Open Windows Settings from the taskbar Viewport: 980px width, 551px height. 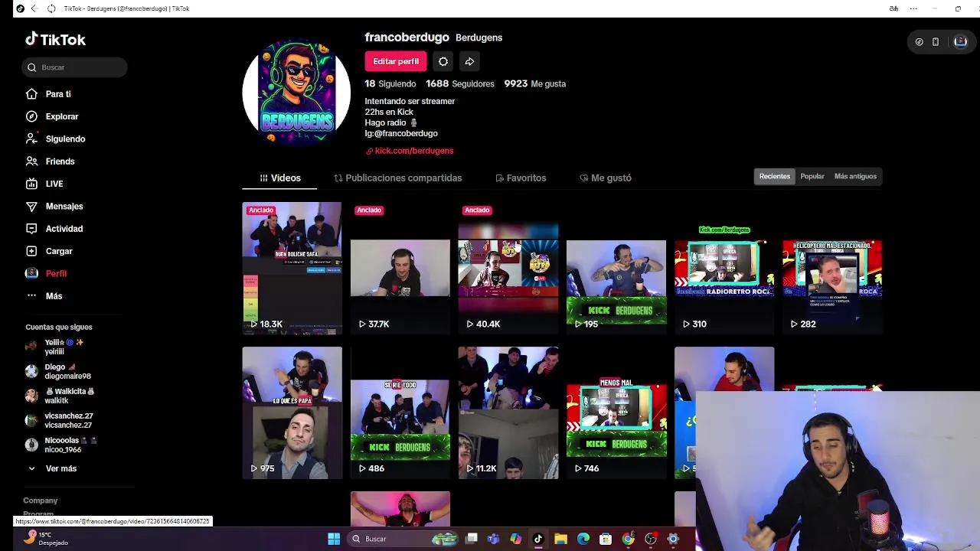pos(673,539)
